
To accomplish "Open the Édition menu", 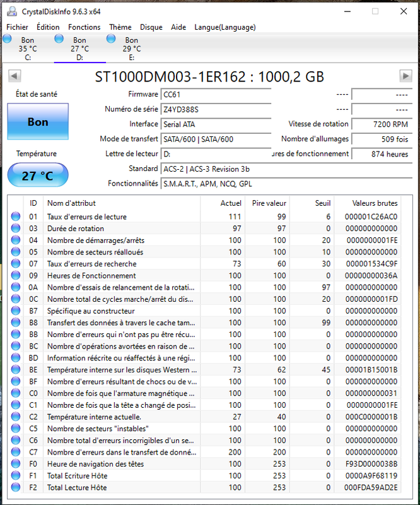I will [x=48, y=27].
